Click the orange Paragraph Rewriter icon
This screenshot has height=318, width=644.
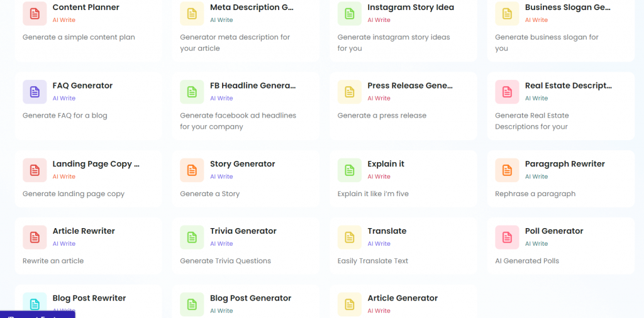coord(507,170)
